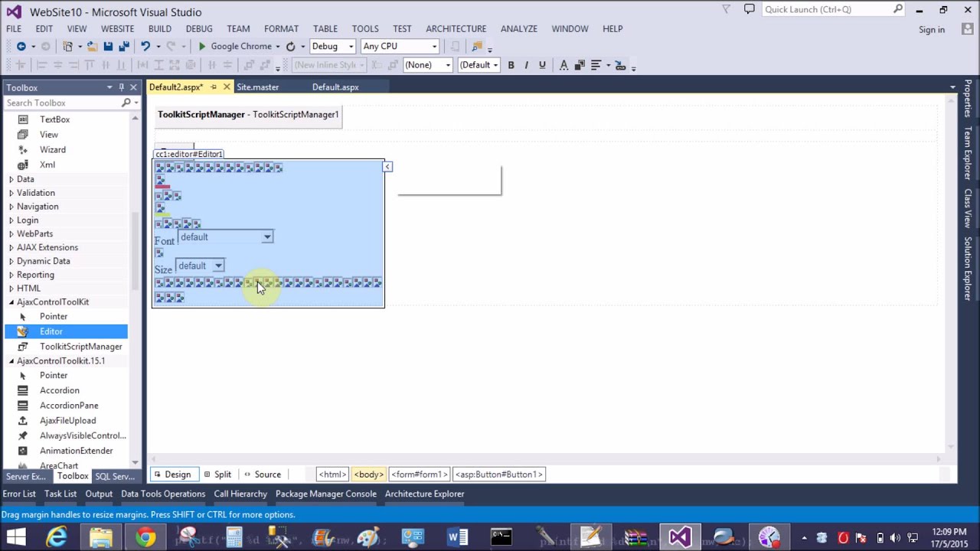This screenshot has width=980, height=551.
Task: Toggle Bold formatting
Action: 511,65
